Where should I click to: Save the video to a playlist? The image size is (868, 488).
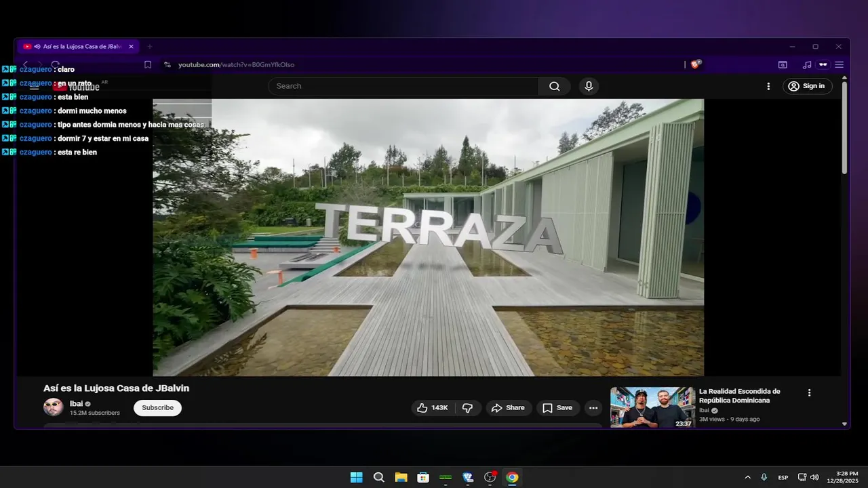point(558,408)
